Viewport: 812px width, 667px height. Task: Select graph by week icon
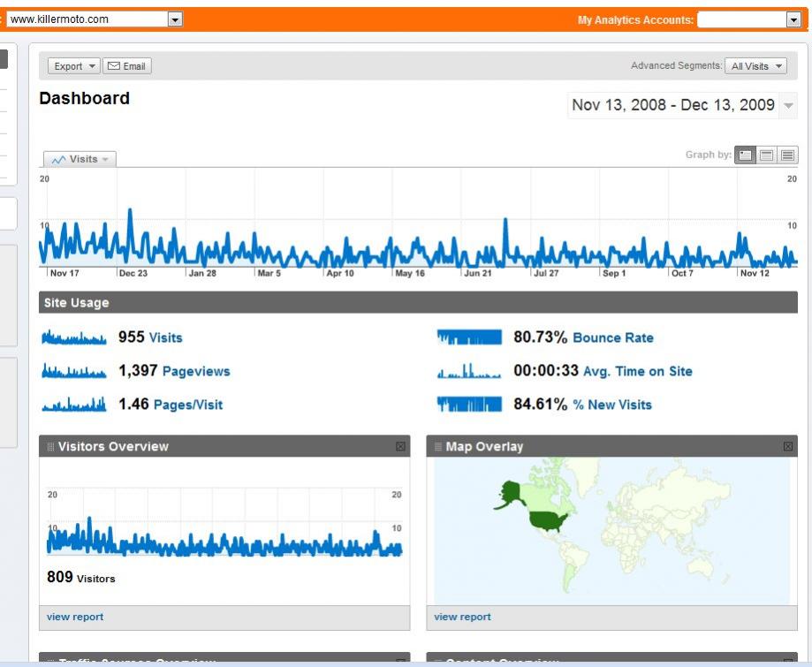(x=766, y=155)
